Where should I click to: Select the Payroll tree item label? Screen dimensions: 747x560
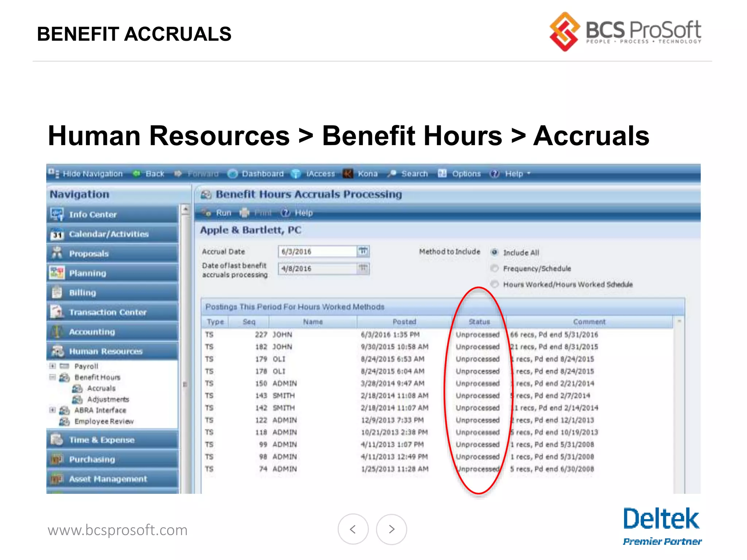point(86,366)
